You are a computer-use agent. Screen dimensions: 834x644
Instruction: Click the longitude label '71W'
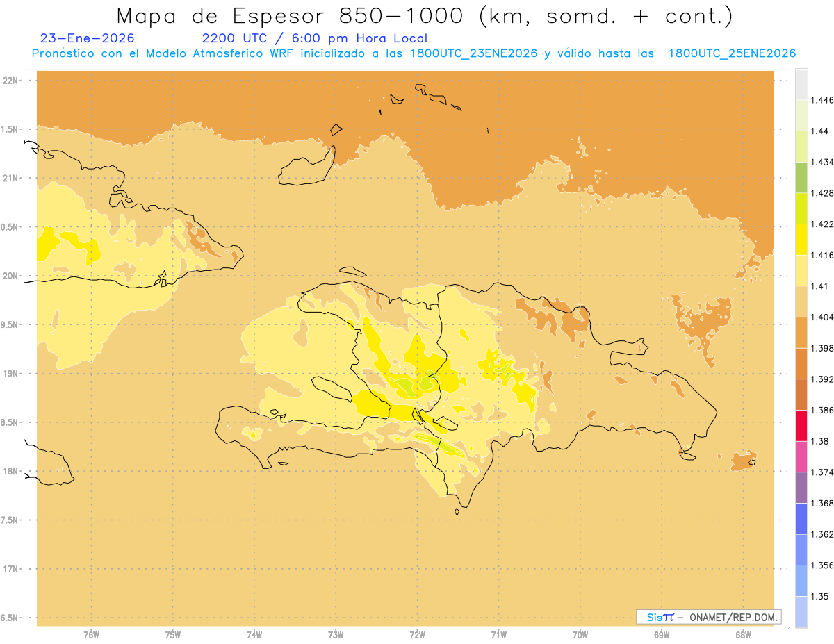[x=499, y=634]
